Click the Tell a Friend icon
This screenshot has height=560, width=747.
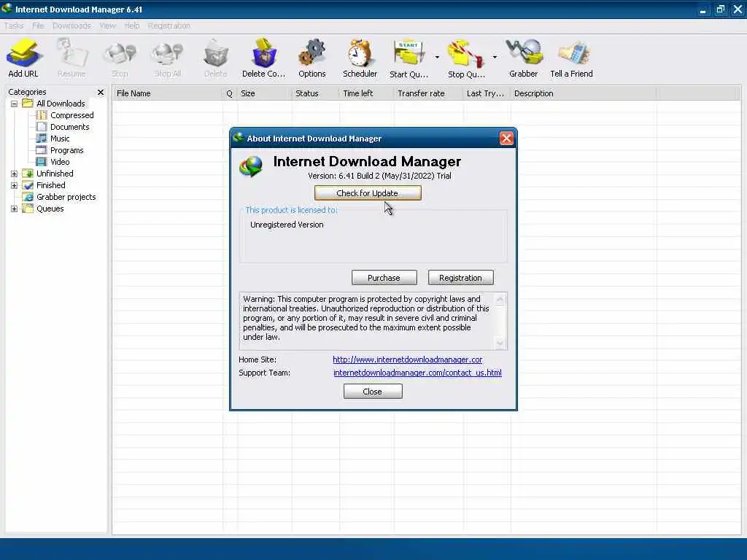571,58
